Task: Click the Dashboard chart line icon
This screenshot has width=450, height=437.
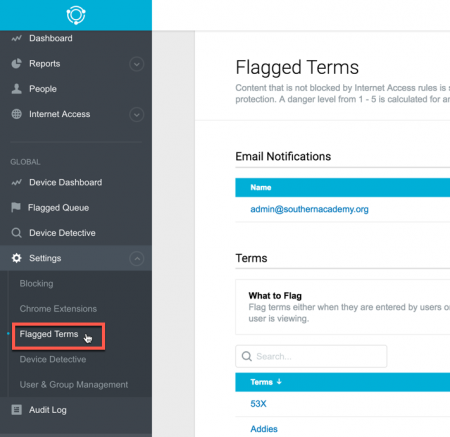Action: (16, 38)
